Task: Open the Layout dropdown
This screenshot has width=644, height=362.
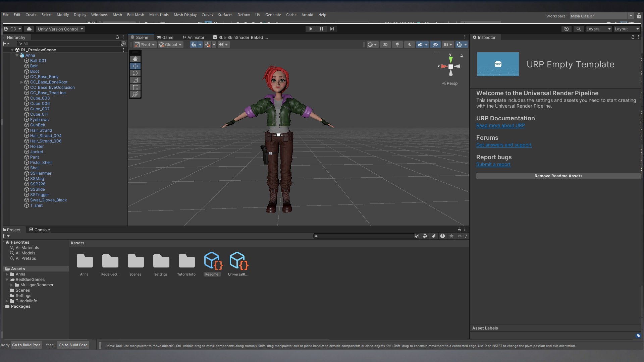Action: [627, 29]
